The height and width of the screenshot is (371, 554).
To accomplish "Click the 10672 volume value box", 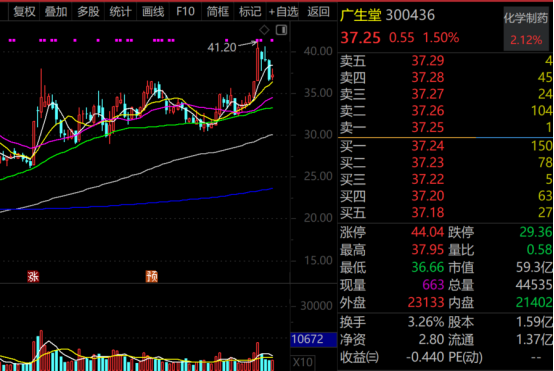I will tap(313, 339).
